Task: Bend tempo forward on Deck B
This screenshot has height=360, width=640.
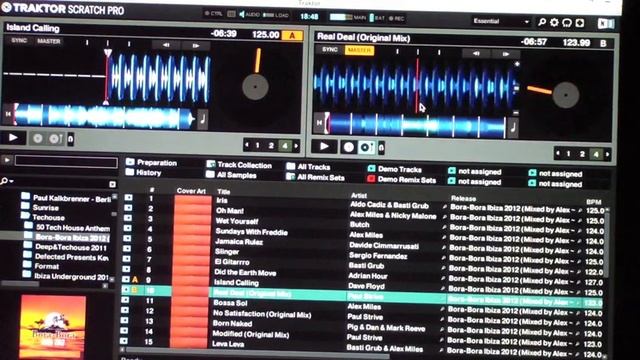Action: point(506,54)
